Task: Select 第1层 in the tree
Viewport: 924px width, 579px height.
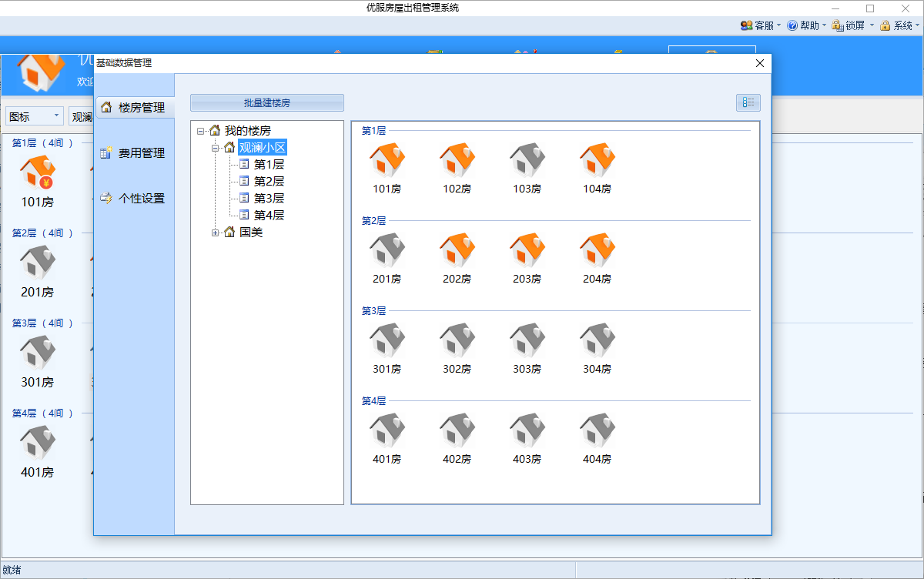Action: coord(269,165)
